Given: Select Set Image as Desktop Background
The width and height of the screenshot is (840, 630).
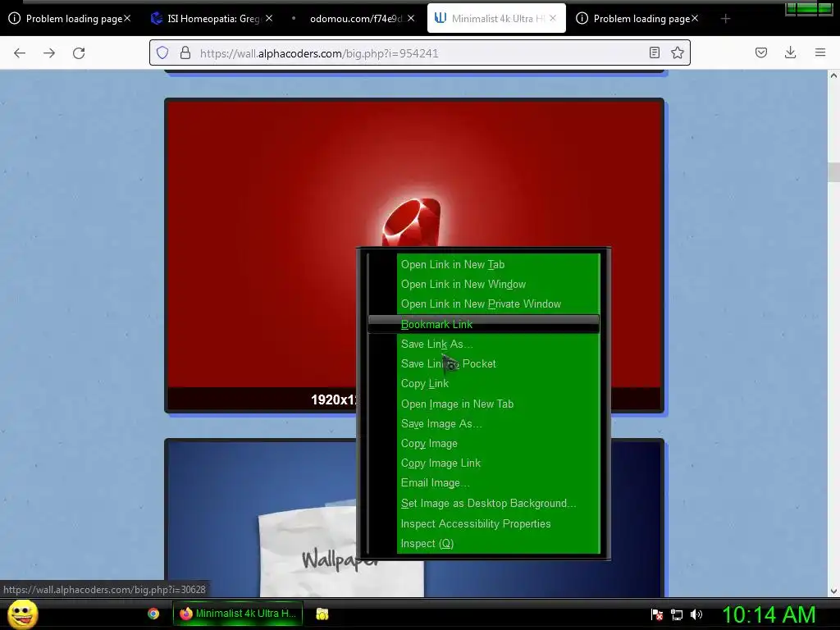Looking at the screenshot, I should (x=484, y=504).
